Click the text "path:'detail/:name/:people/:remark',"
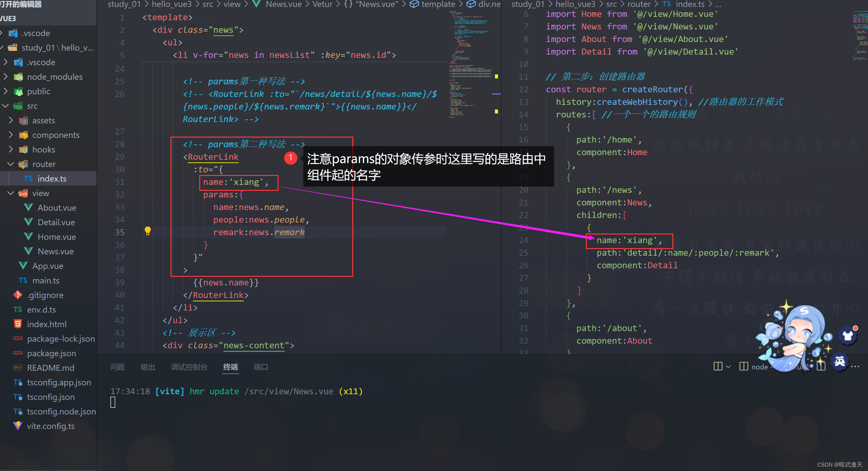 688,253
